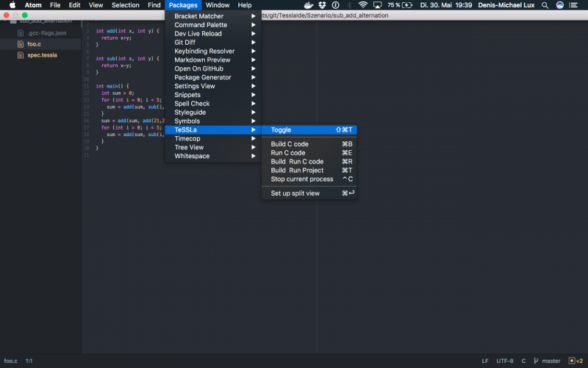Click the C grammar selector
Image resolution: width=588 pixels, height=368 pixels.
click(523, 361)
